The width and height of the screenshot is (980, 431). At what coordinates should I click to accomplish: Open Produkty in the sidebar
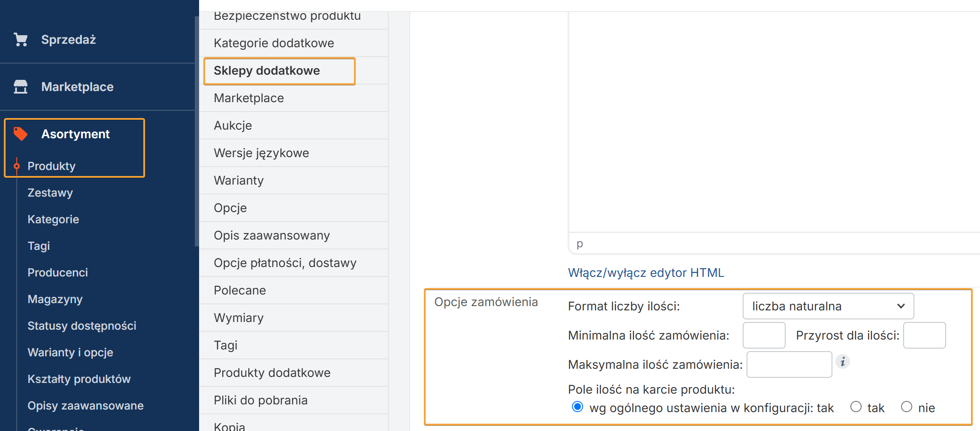pyautogui.click(x=51, y=166)
